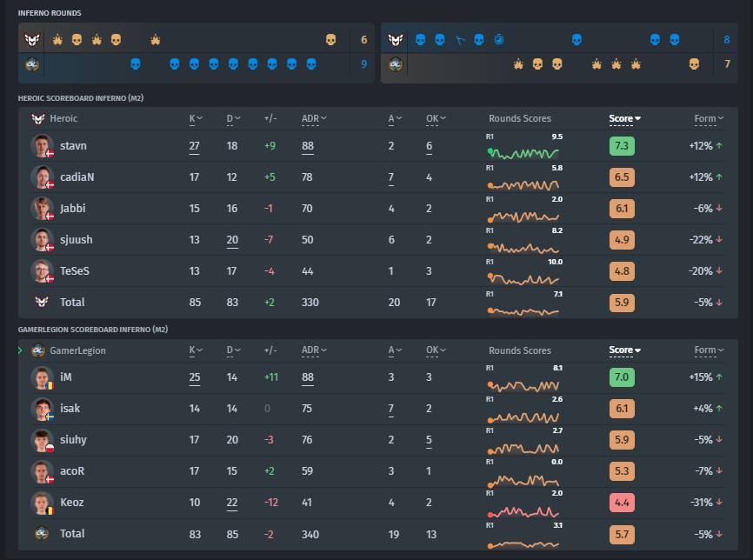Sort Heroic table by K column

[196, 118]
